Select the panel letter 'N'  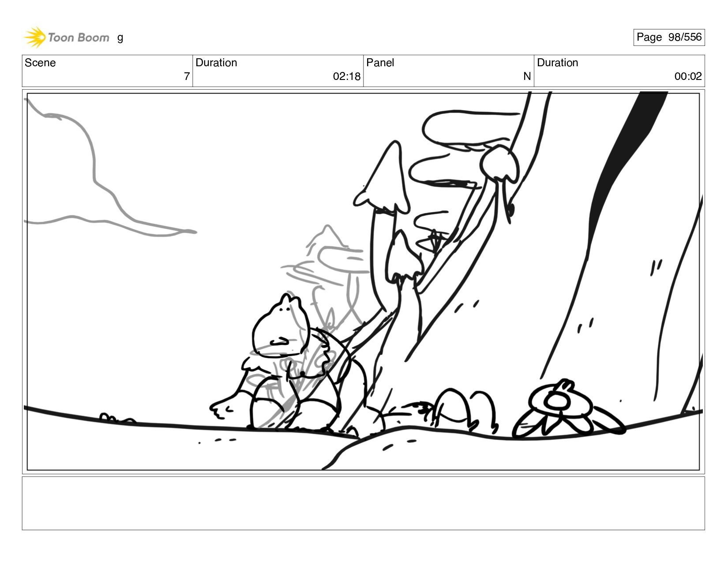click(527, 76)
